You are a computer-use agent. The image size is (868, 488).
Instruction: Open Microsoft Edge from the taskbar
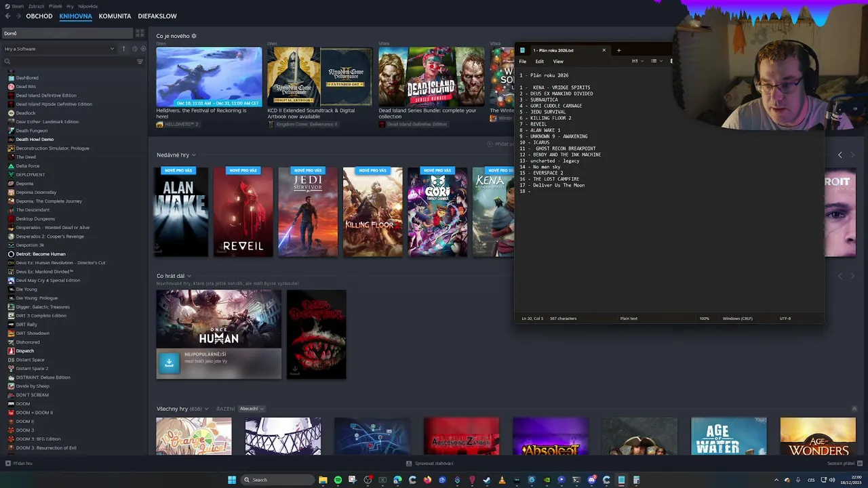click(x=397, y=480)
